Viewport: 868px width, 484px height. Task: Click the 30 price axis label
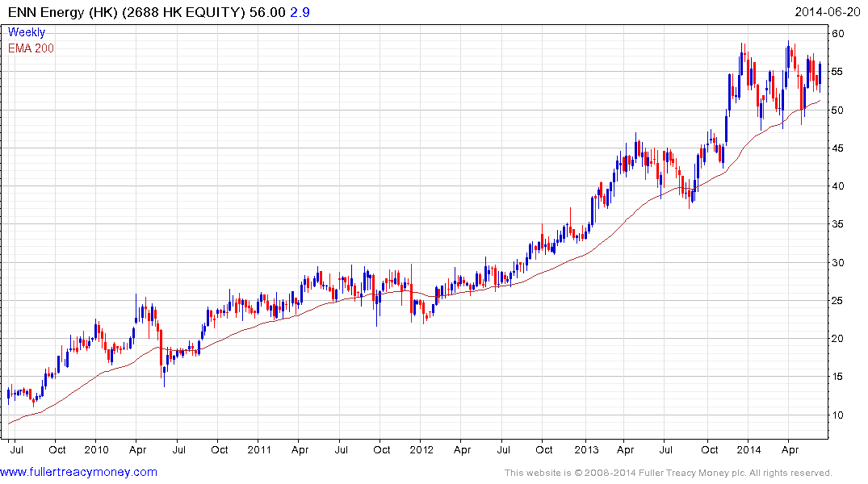tap(838, 263)
